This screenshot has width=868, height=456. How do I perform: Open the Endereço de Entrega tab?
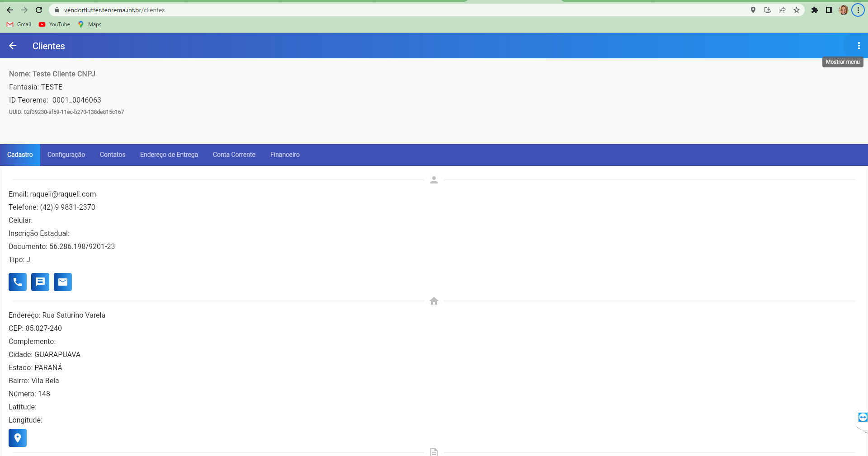(169, 155)
